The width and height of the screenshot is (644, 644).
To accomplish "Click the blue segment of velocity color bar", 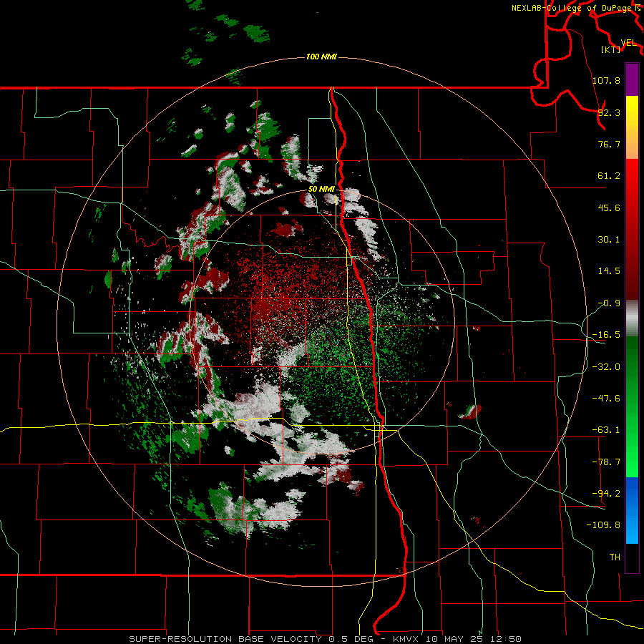I will click(632, 510).
